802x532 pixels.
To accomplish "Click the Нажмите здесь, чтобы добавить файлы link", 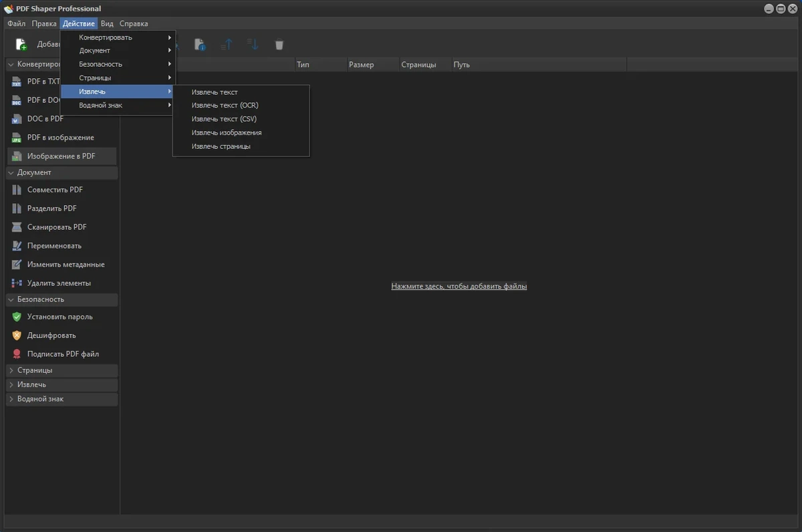I will click(459, 286).
